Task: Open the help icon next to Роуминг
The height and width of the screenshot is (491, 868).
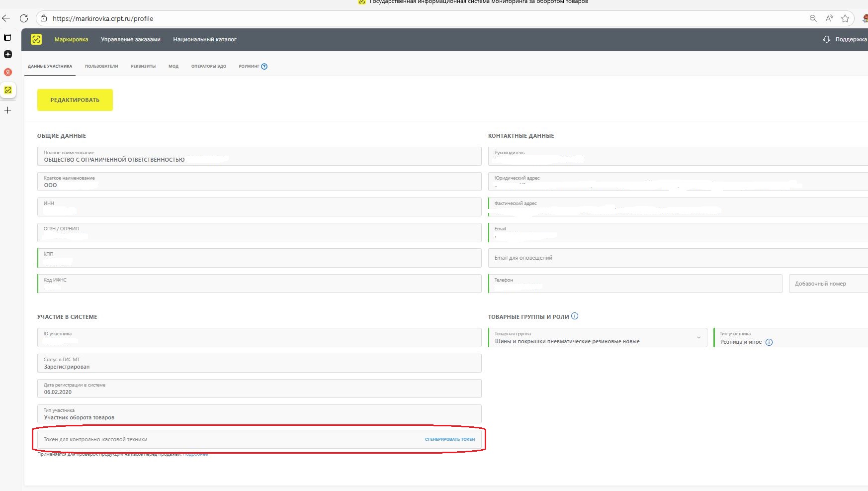Action: [x=264, y=67]
